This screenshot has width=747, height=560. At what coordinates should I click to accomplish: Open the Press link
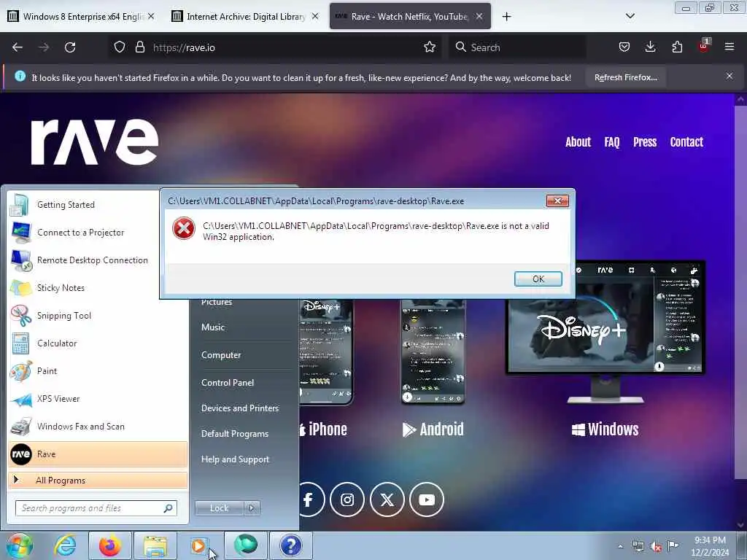(645, 142)
